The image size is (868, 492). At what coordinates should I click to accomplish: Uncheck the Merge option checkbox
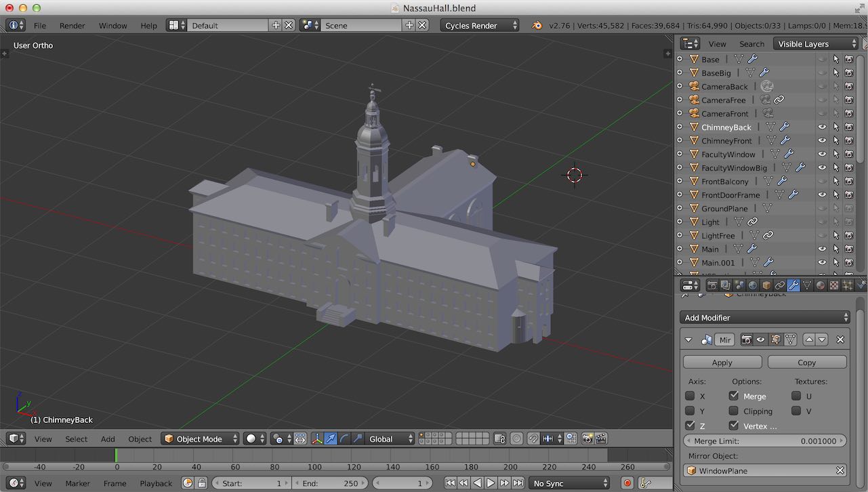(x=734, y=396)
